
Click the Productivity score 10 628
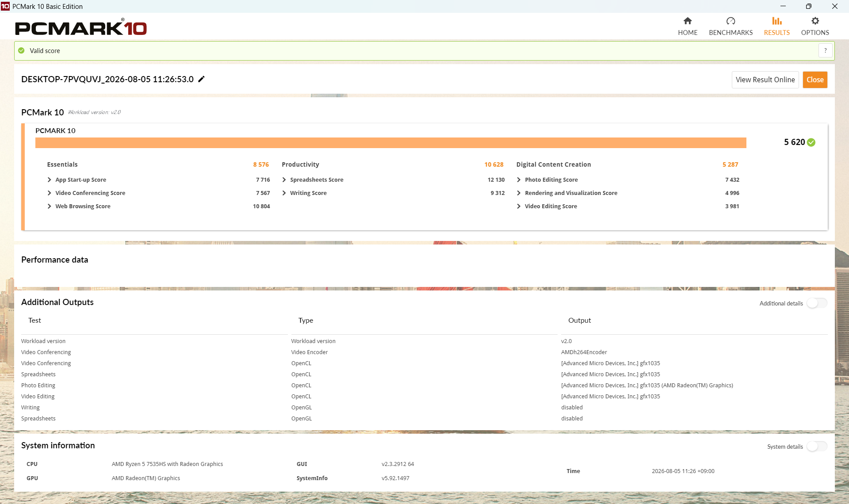494,164
